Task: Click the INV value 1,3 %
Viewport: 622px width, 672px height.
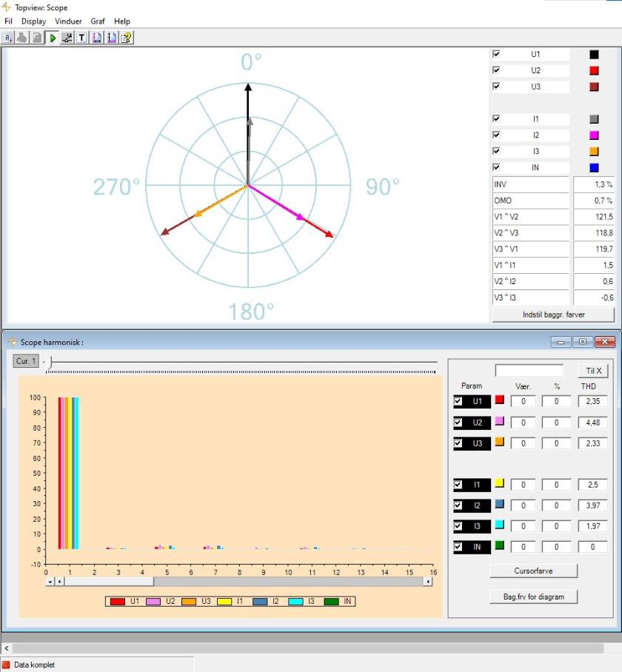Action: pyautogui.click(x=594, y=184)
